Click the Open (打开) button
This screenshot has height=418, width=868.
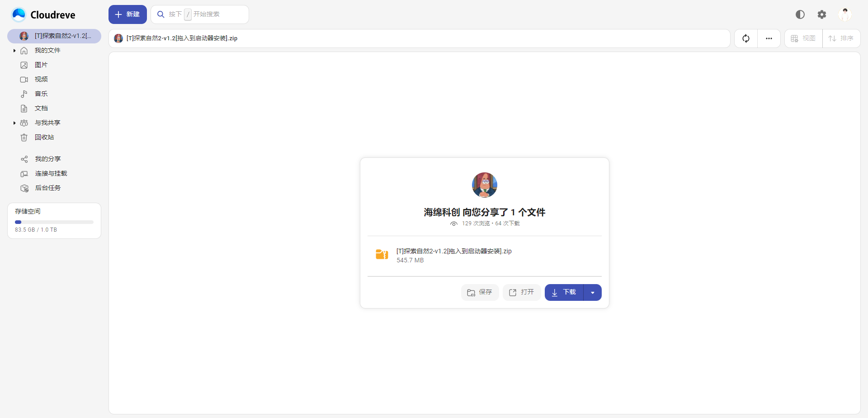pos(521,293)
